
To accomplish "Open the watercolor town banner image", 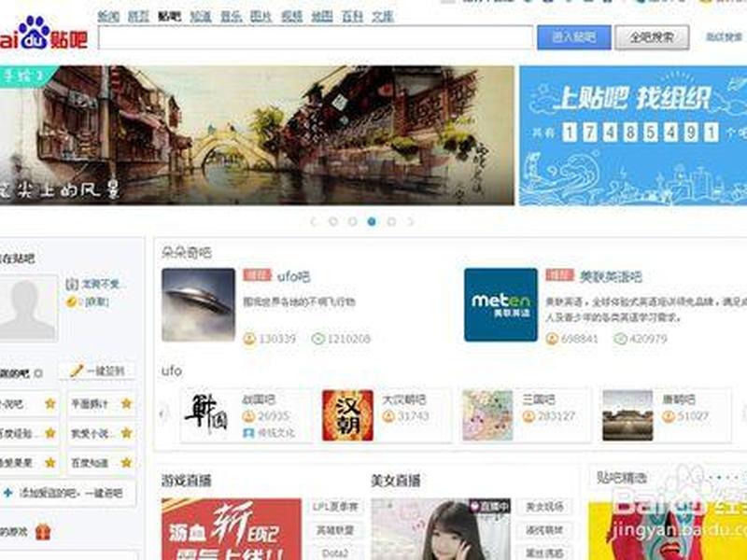I will pyautogui.click(x=257, y=135).
